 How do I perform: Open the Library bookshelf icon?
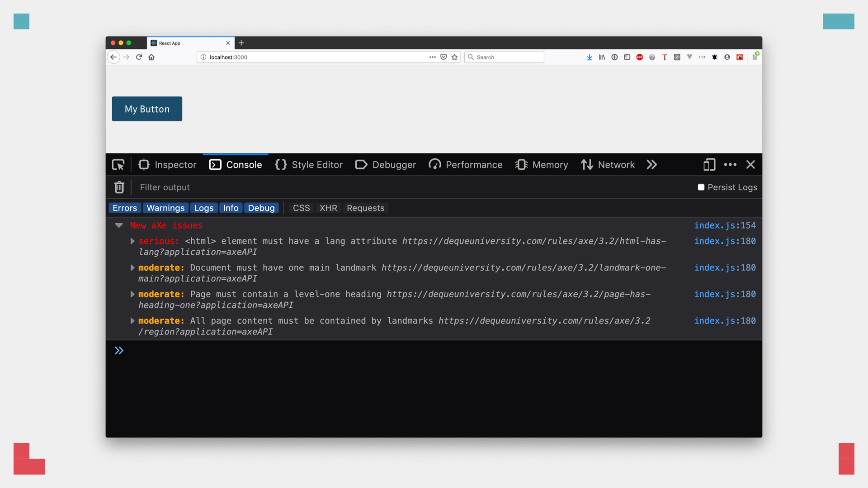pos(602,57)
